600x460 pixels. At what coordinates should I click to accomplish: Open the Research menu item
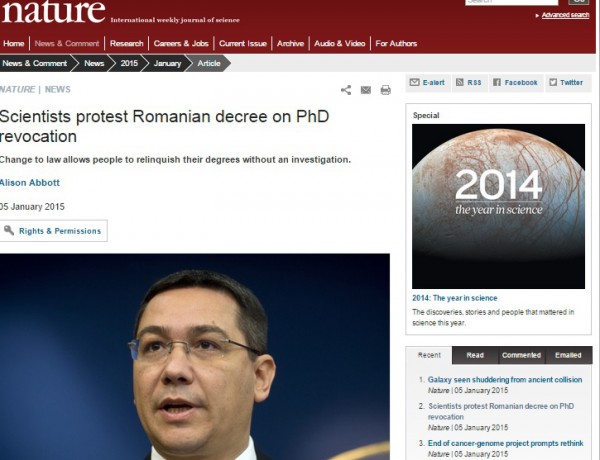pos(127,44)
